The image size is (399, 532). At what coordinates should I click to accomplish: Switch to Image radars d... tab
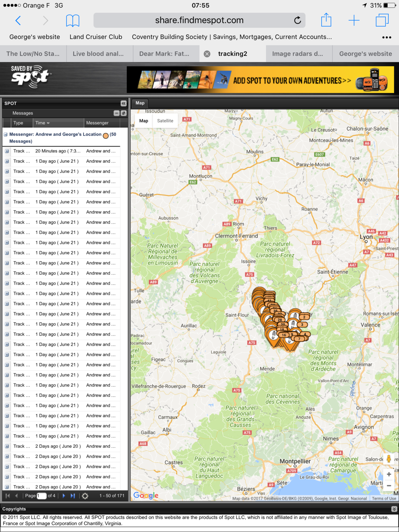(x=299, y=54)
